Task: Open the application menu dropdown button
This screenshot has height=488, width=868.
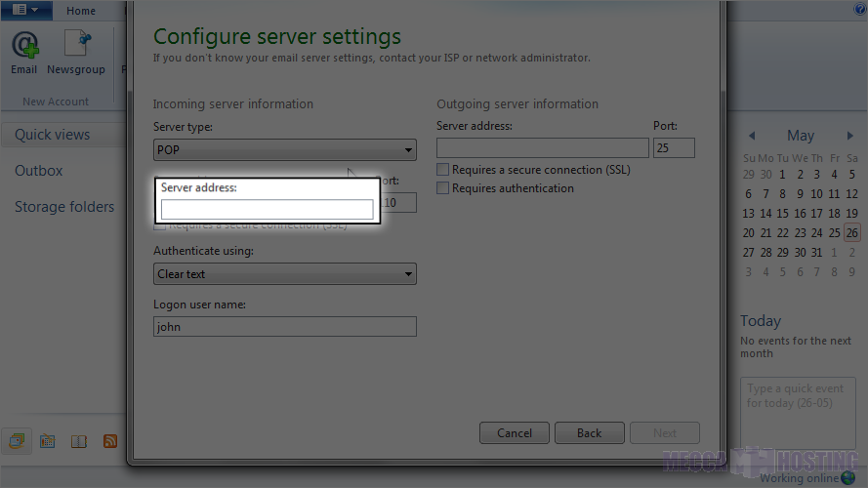Action: tap(26, 10)
